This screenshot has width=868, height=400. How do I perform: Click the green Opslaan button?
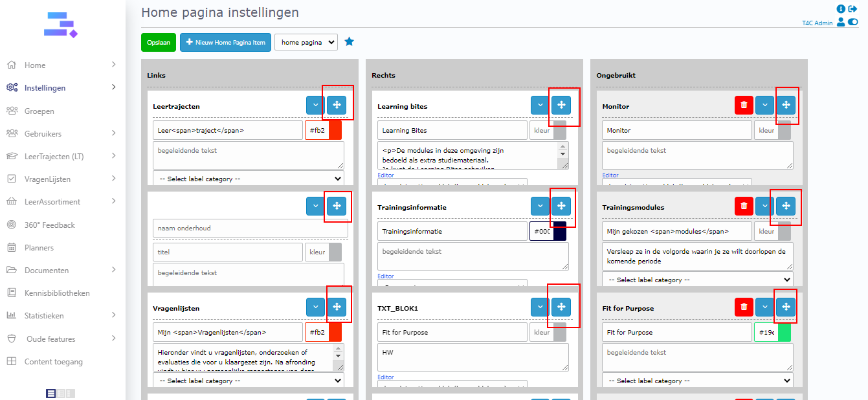[x=159, y=43]
